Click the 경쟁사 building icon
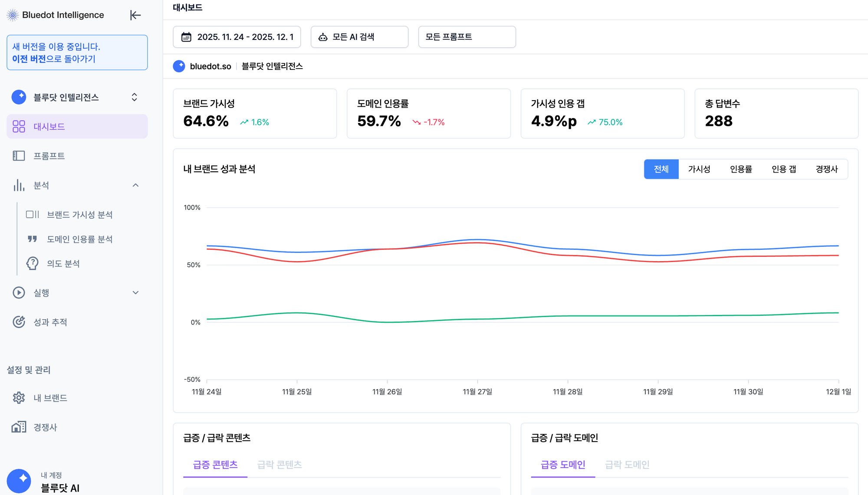The image size is (868, 495). point(19,427)
